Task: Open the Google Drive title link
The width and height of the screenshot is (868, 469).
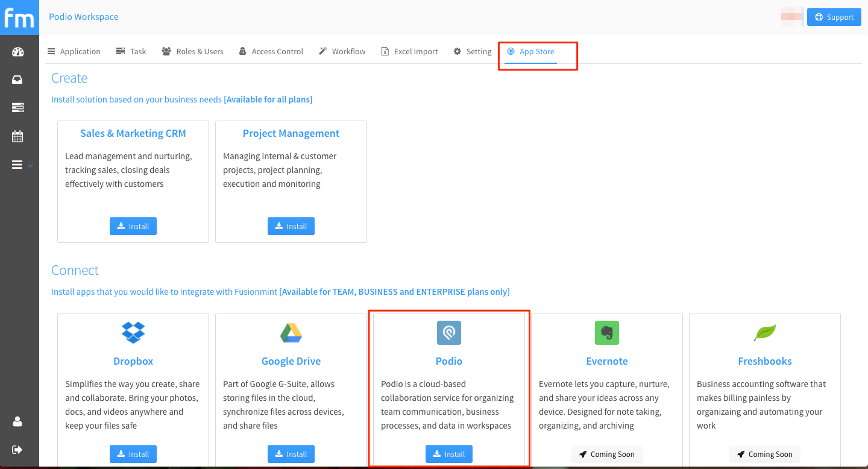Action: (291, 361)
